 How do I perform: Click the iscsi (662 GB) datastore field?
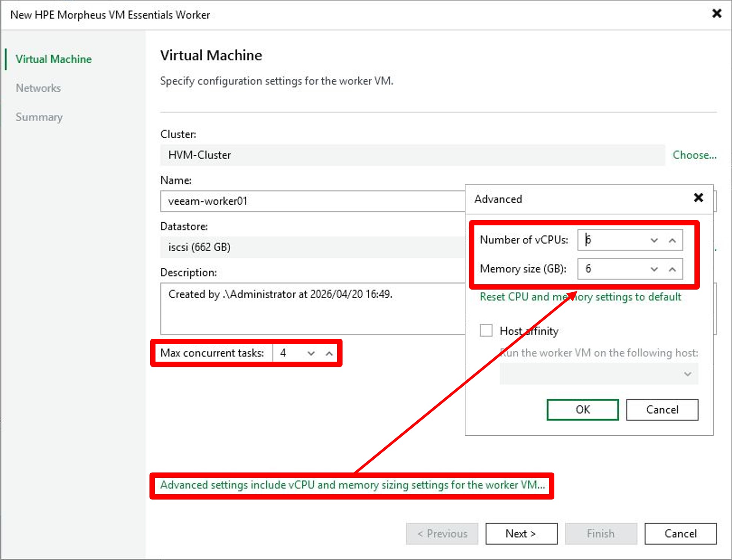pos(312,247)
